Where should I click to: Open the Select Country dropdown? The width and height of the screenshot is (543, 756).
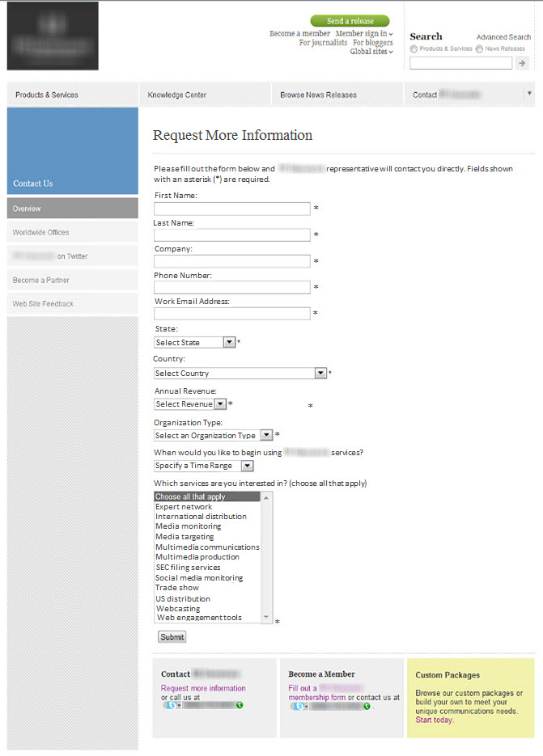[x=320, y=373]
